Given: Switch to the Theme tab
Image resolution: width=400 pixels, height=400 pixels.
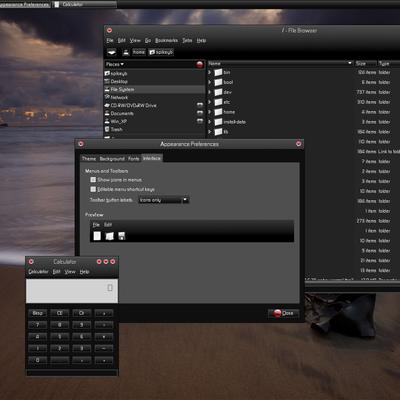Looking at the screenshot, I should point(89,159).
